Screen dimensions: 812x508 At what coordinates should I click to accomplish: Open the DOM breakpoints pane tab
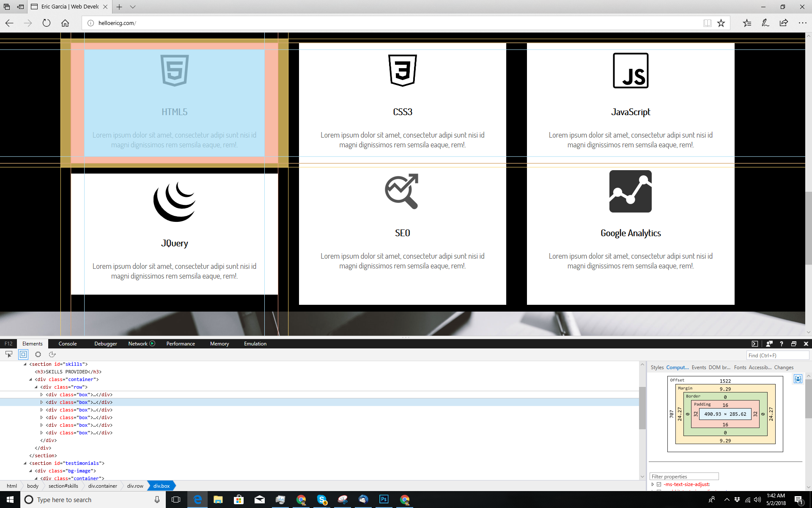coord(719,367)
